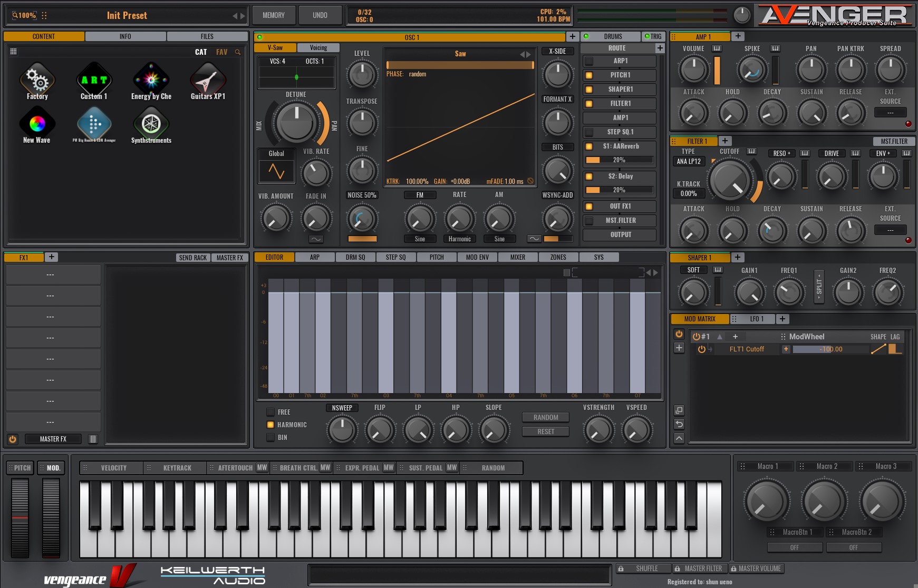Click the RESET harmonics button

546,432
